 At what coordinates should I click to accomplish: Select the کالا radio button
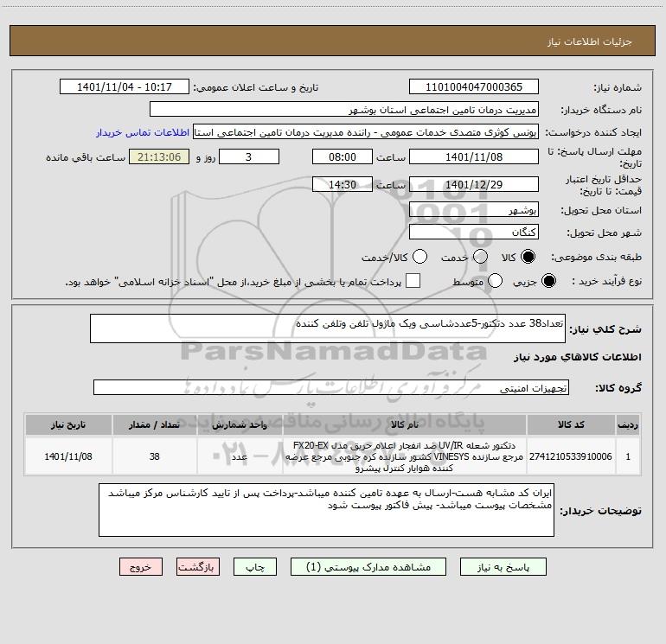(528, 257)
